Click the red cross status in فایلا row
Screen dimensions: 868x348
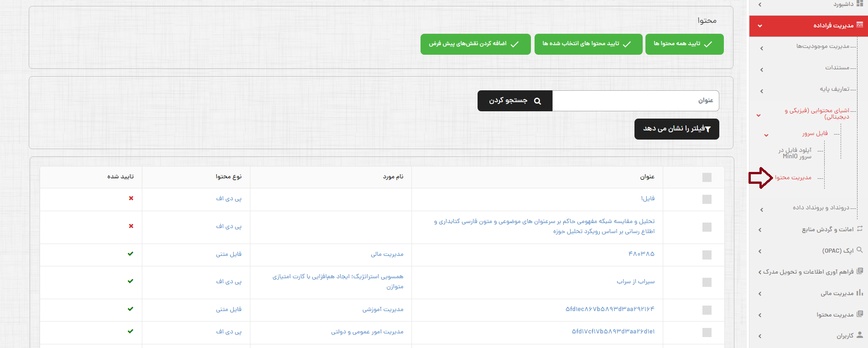tap(131, 198)
